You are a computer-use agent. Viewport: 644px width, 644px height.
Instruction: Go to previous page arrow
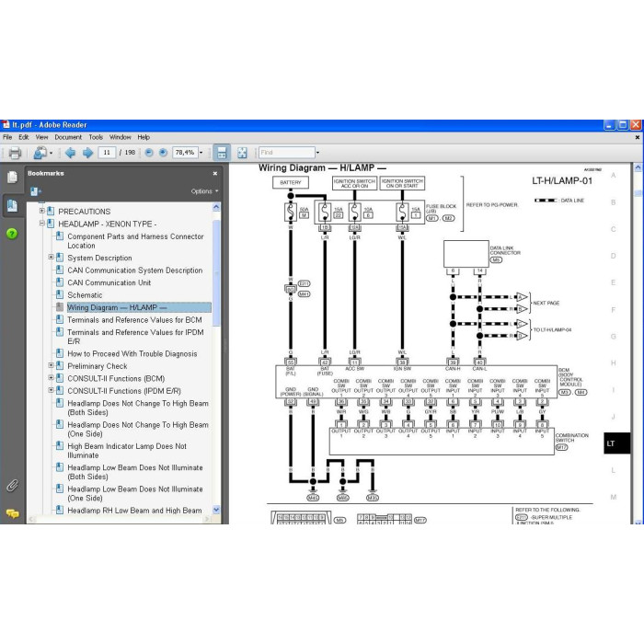(x=70, y=153)
